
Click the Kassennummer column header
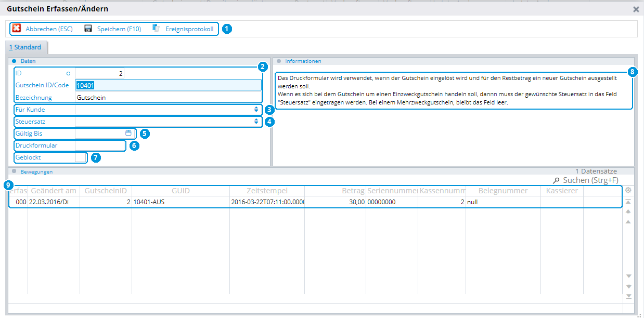[442, 191]
